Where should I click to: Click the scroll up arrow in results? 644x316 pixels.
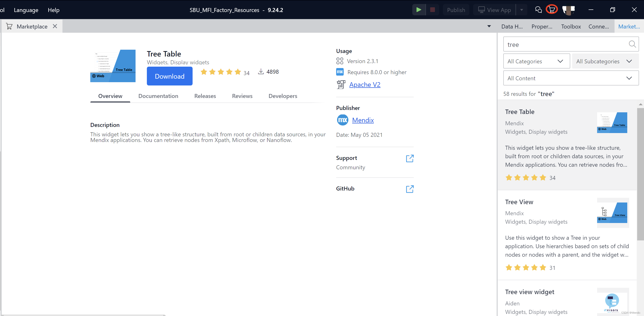(640, 104)
